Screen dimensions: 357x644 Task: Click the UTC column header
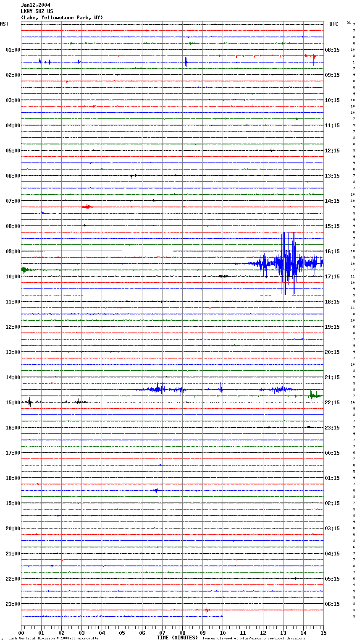coord(334,24)
